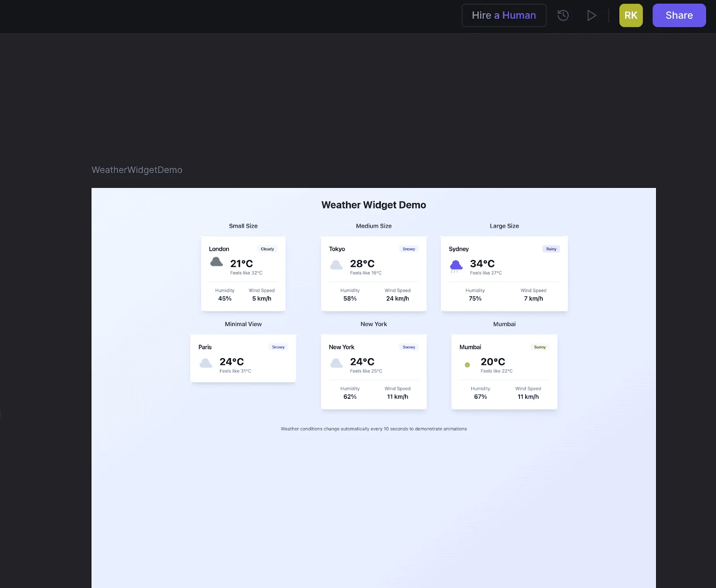
Task: Click the Paris snowy cloud icon
Action: tap(206, 363)
